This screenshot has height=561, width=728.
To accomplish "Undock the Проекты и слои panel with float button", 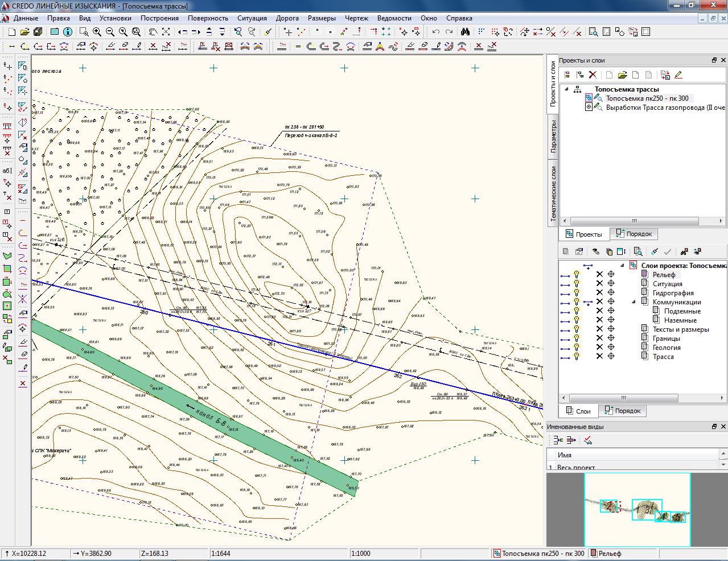I will (714, 60).
